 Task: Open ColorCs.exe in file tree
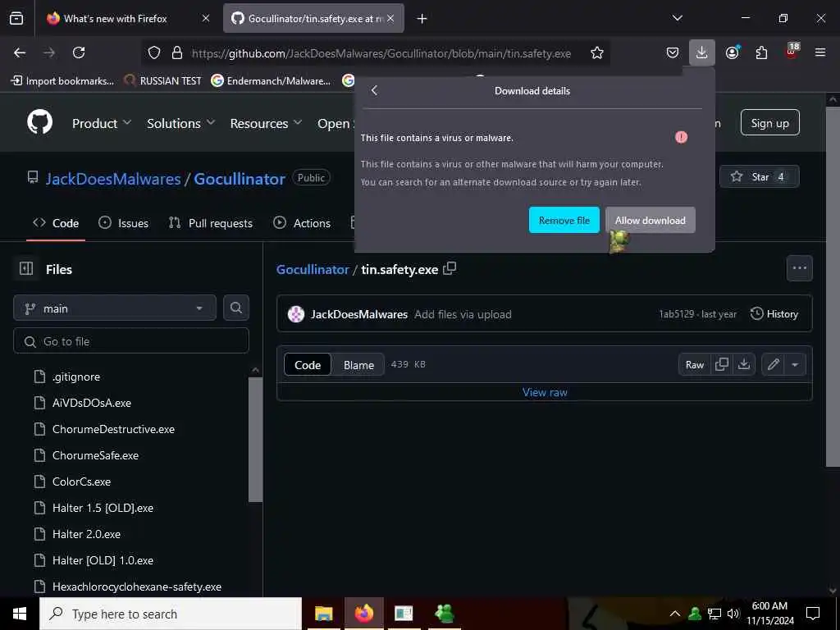pos(81,482)
